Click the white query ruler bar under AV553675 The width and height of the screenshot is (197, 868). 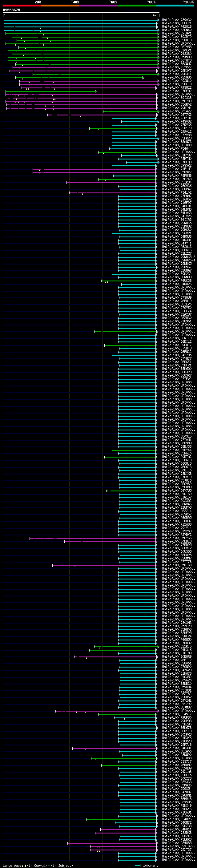[81, 12]
